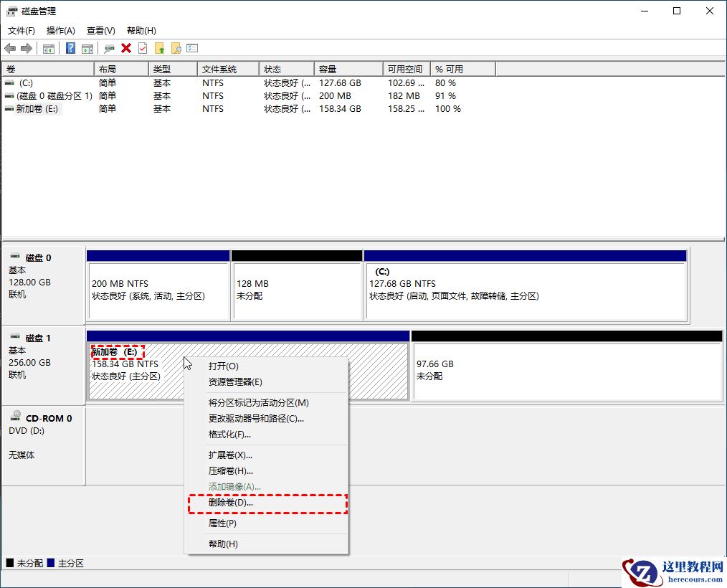Viewport: 727px width, 588px height.
Task: Show the Action pane via toolbar icon
Action: pos(87,48)
